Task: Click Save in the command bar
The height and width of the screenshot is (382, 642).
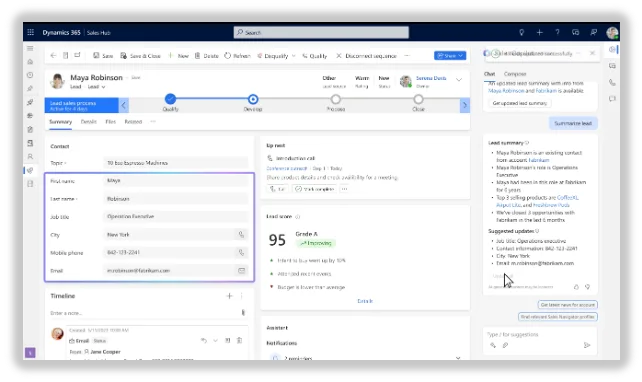Action: click(103, 56)
